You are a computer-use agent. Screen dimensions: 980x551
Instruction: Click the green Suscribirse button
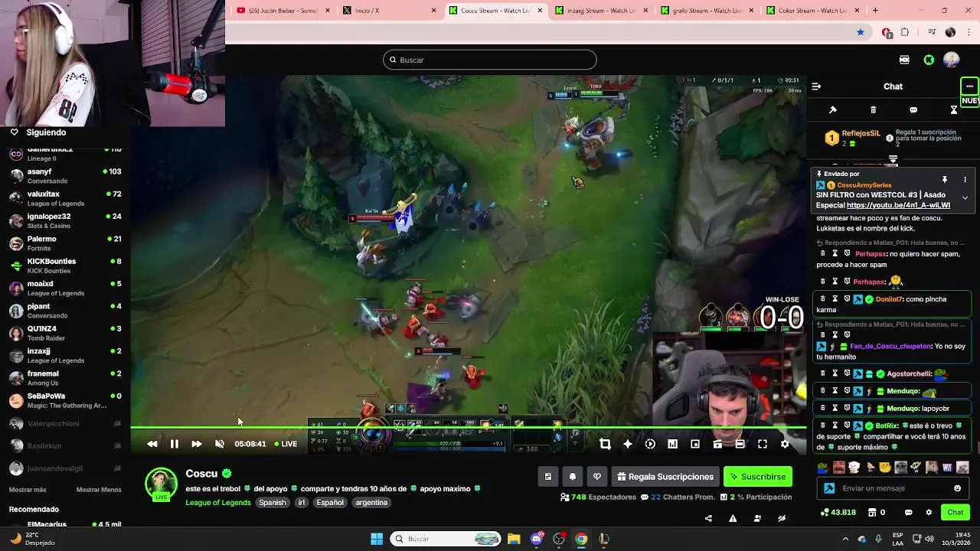point(758,477)
